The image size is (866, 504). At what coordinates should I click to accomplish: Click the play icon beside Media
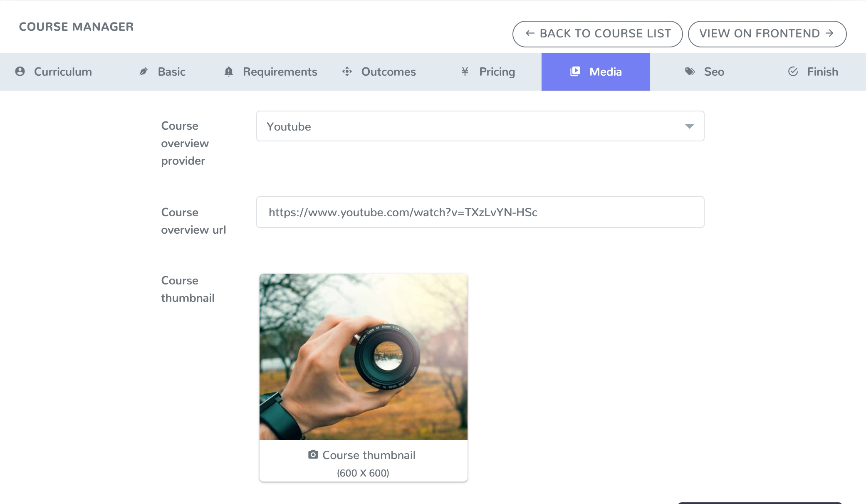tap(575, 72)
